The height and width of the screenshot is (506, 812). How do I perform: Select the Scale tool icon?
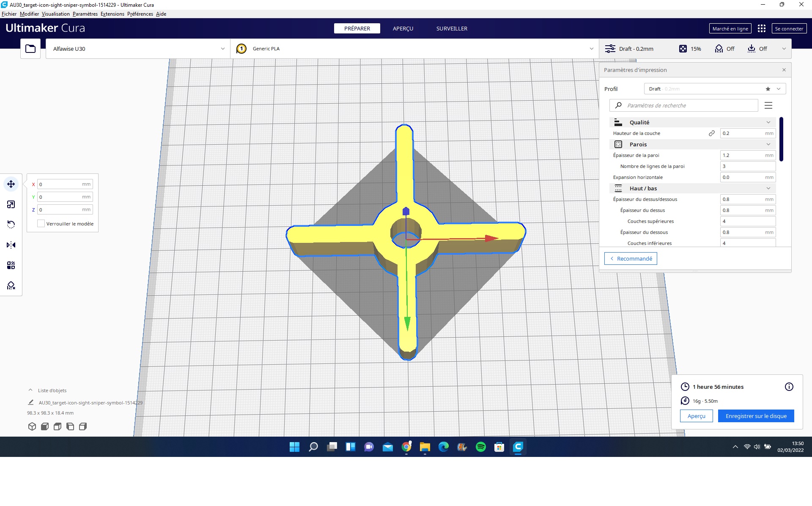coord(11,204)
